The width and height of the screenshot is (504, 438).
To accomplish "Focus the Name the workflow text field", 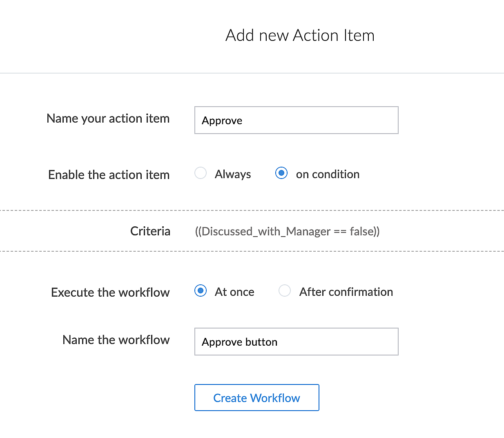I will (x=296, y=342).
